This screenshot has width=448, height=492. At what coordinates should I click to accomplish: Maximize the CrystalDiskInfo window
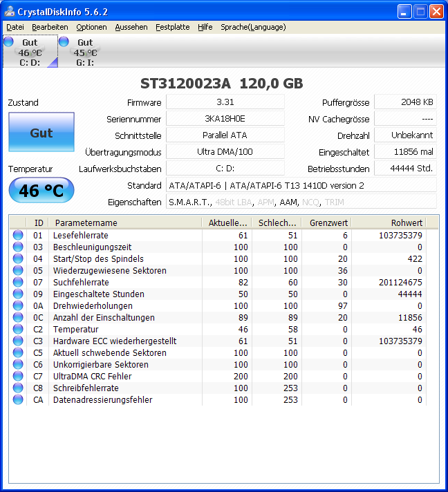(x=420, y=12)
